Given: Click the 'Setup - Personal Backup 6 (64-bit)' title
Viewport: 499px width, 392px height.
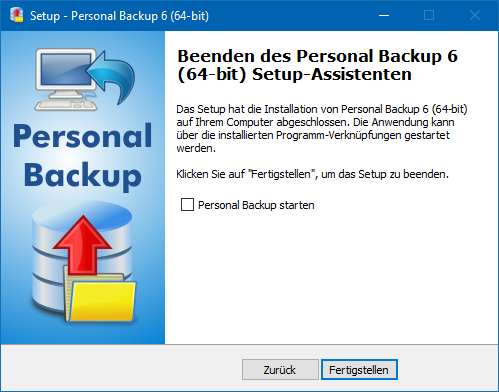Looking at the screenshot, I should coord(119,16).
